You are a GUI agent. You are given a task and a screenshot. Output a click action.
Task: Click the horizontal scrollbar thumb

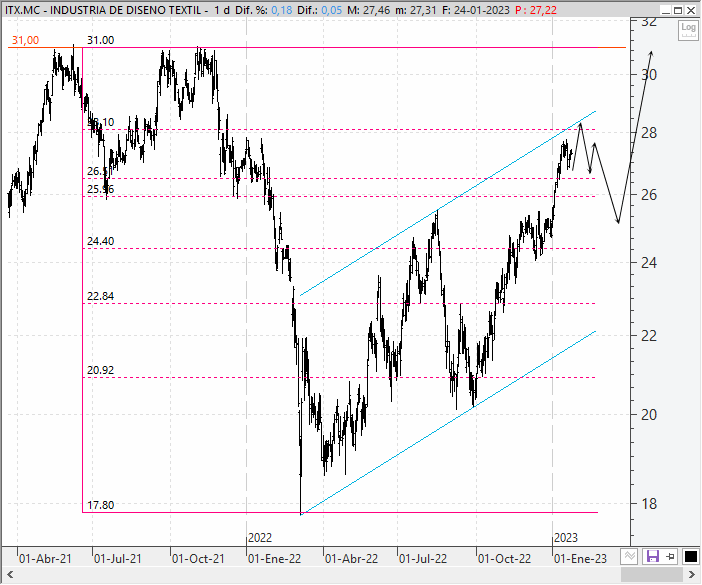651,574
